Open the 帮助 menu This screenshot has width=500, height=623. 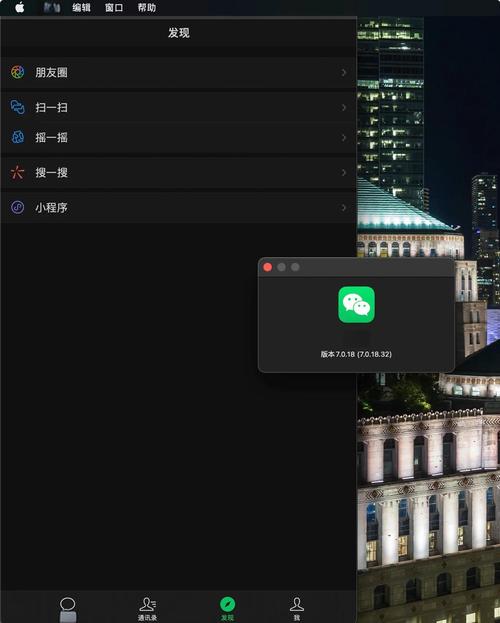147,8
